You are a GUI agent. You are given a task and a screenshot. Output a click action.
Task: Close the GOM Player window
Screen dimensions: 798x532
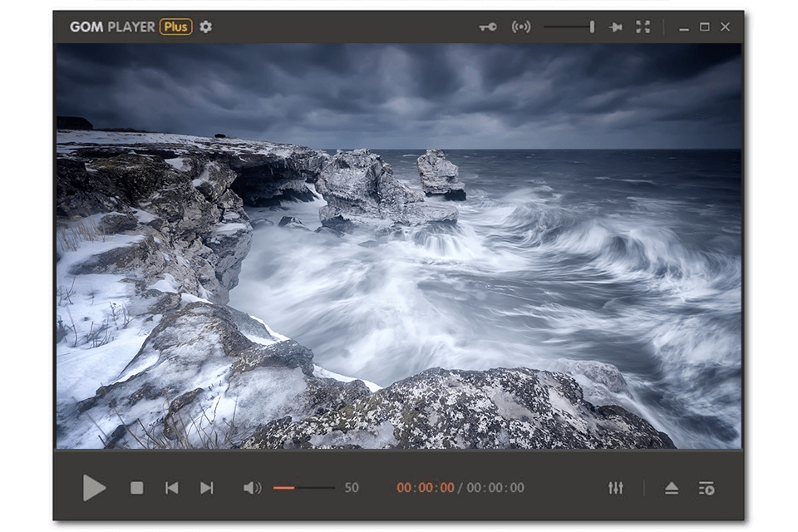pyautogui.click(x=726, y=27)
